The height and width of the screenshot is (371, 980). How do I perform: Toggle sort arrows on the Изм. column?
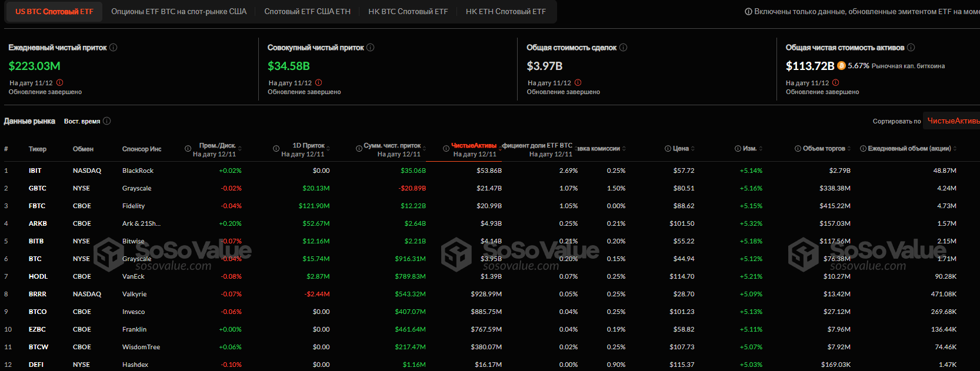(x=762, y=149)
